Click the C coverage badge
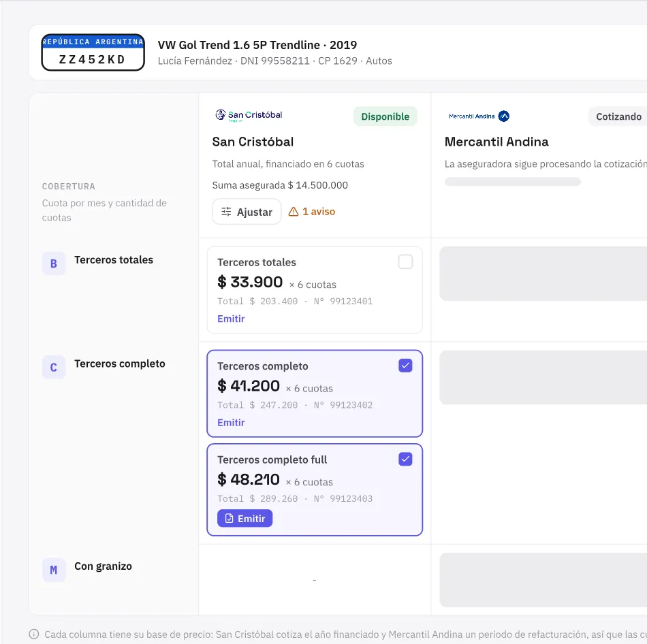This screenshot has width=647, height=644. [54, 367]
